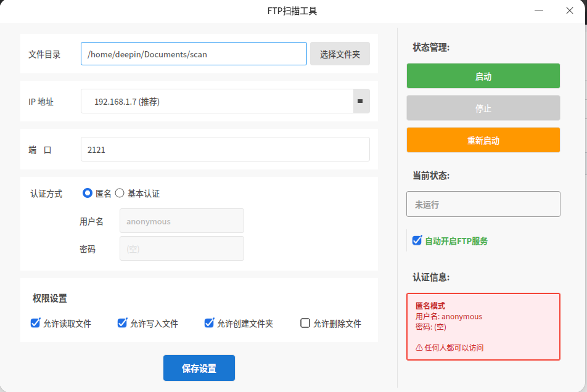Click the 文件目录 label
The image size is (587, 392).
pyautogui.click(x=44, y=54)
